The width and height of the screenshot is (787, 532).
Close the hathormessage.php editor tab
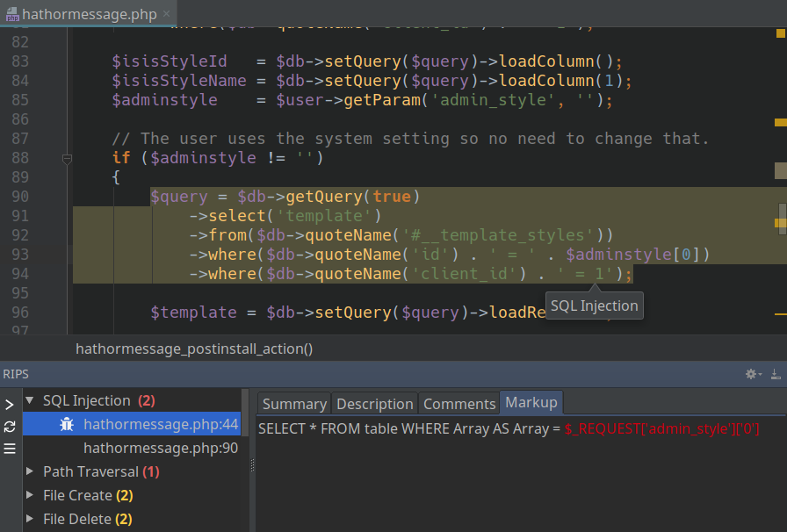(167, 14)
